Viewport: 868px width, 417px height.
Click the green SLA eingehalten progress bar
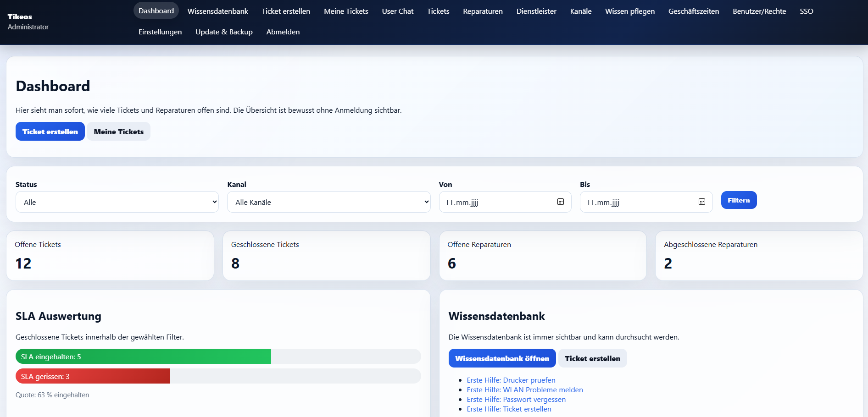coord(143,357)
